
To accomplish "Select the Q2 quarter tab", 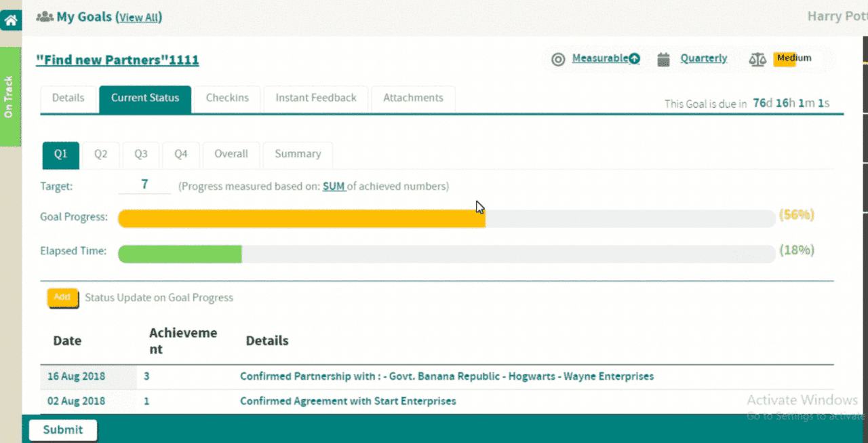I will pos(101,155).
